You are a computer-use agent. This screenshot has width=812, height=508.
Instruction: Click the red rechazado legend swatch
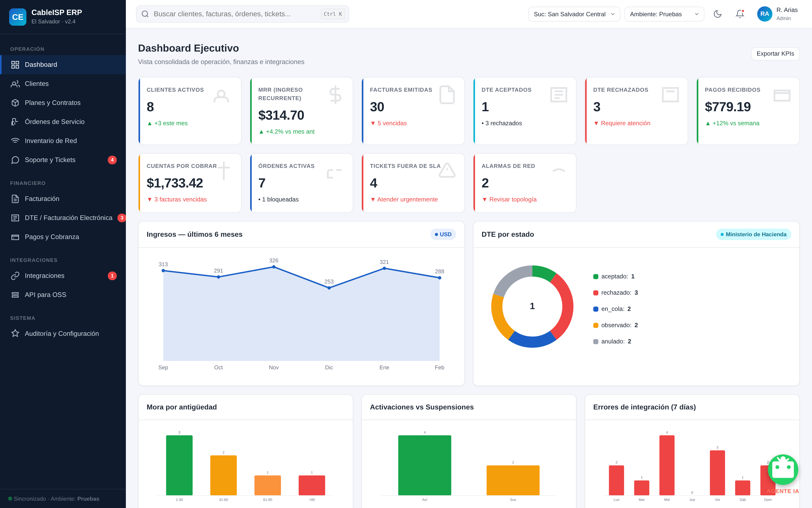point(596,293)
